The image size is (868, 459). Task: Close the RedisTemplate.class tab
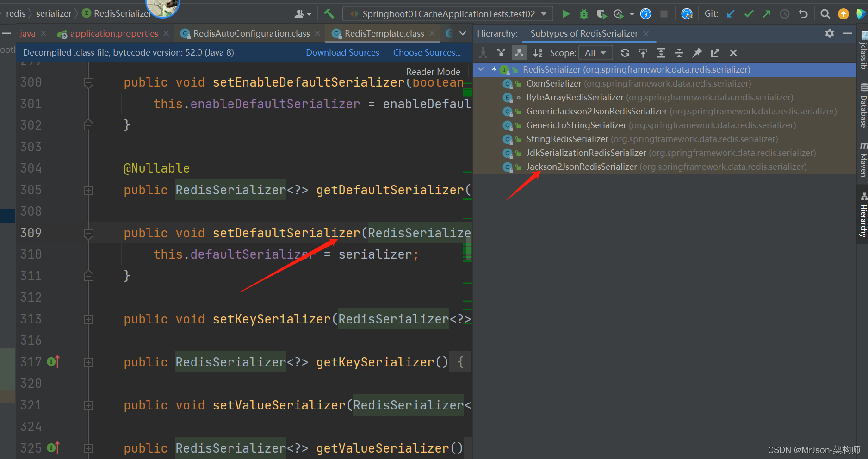point(432,33)
